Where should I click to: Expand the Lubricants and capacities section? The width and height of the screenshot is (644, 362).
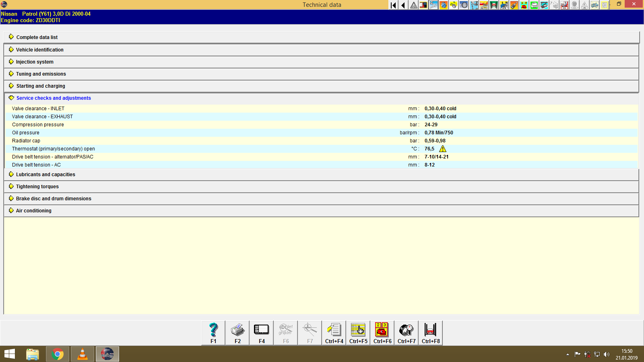tap(45, 174)
